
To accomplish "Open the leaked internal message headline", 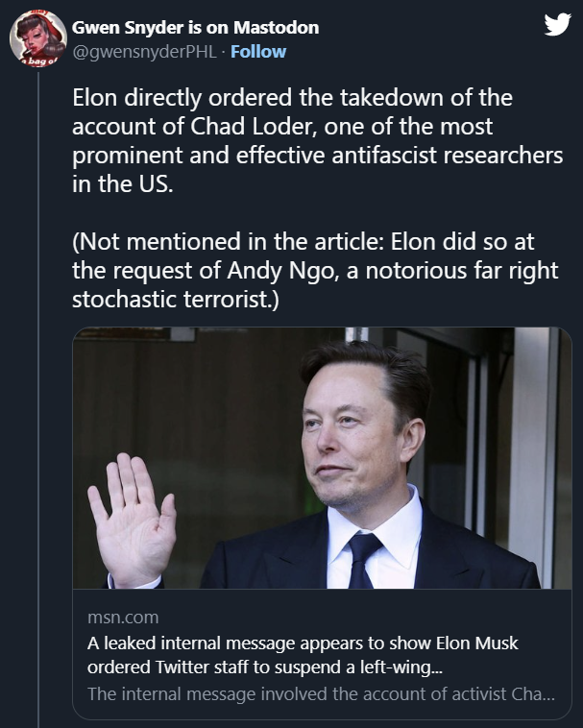I will [303, 643].
